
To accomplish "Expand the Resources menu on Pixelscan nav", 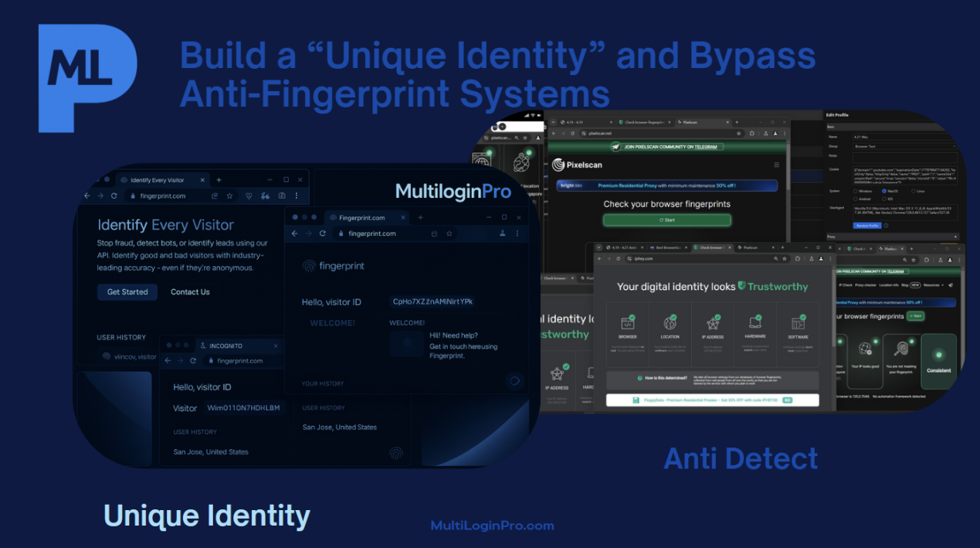I will tap(933, 285).
